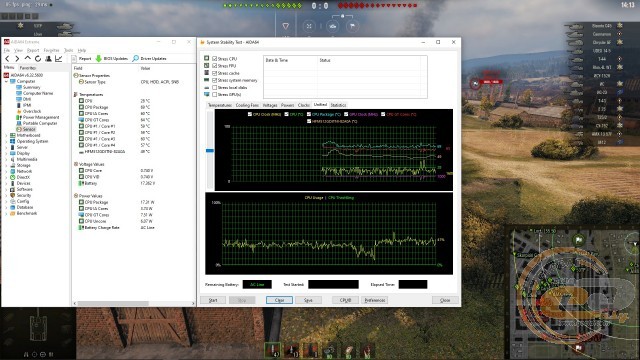Select AIDA64 v6.22.5600 root node
The height and width of the screenshot is (360, 640).
(27, 75)
